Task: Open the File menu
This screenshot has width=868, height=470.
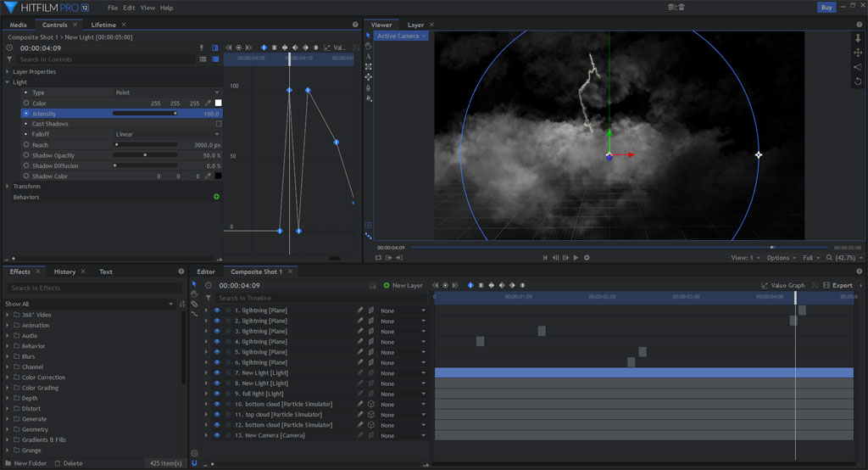Action: (x=113, y=8)
